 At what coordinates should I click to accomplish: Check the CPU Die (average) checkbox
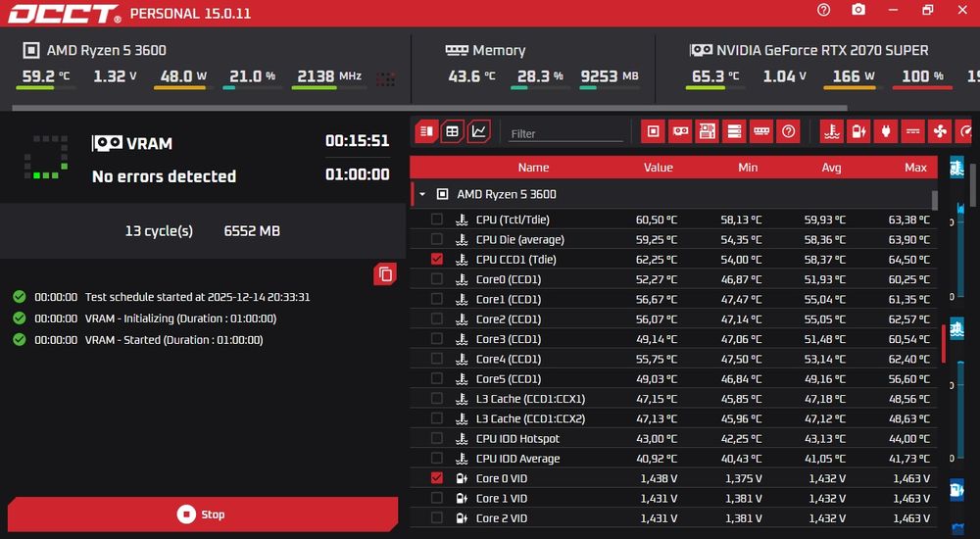437,239
